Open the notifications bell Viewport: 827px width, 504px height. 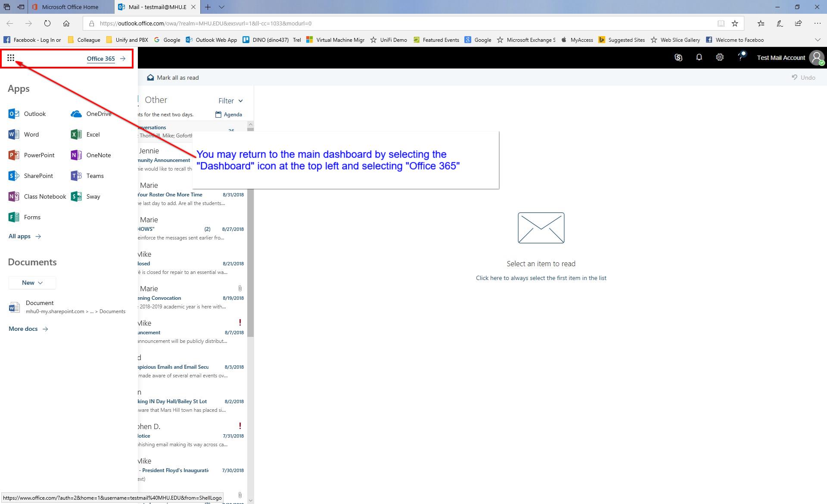pyautogui.click(x=699, y=57)
